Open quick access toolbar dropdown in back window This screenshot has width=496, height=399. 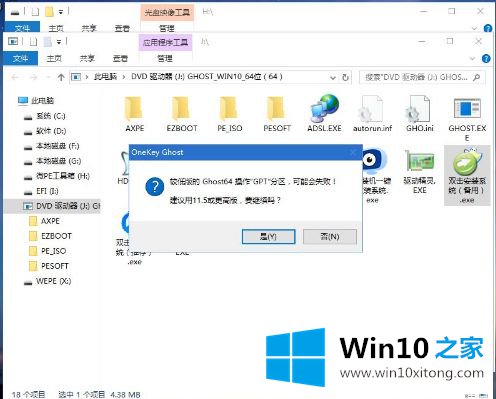tap(61, 12)
